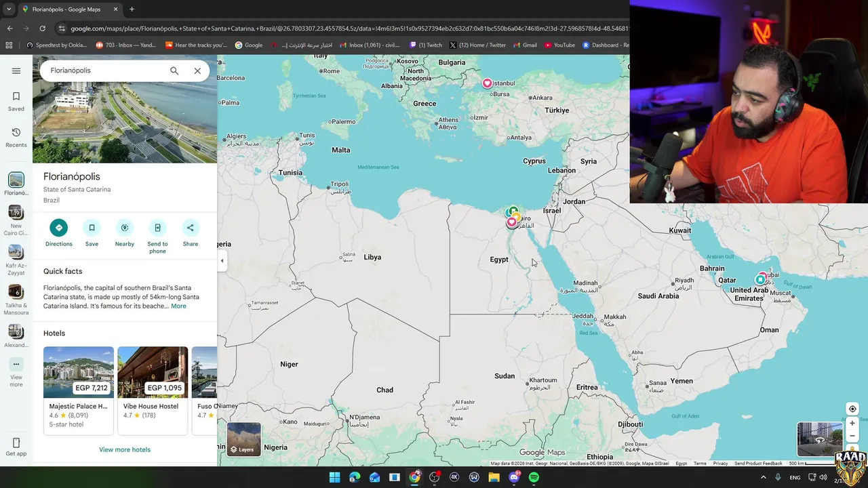Open the Gmail bookmark

[525, 45]
